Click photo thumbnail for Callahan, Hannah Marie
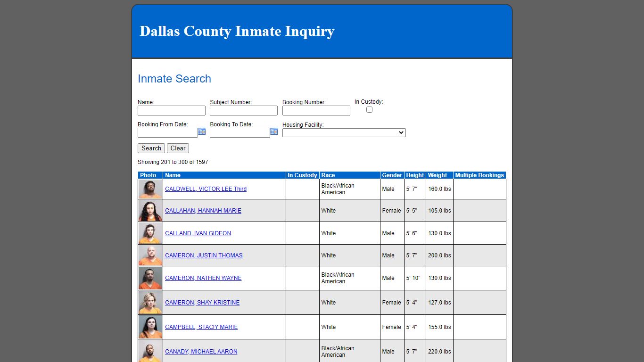The image size is (644, 362). pyautogui.click(x=150, y=211)
